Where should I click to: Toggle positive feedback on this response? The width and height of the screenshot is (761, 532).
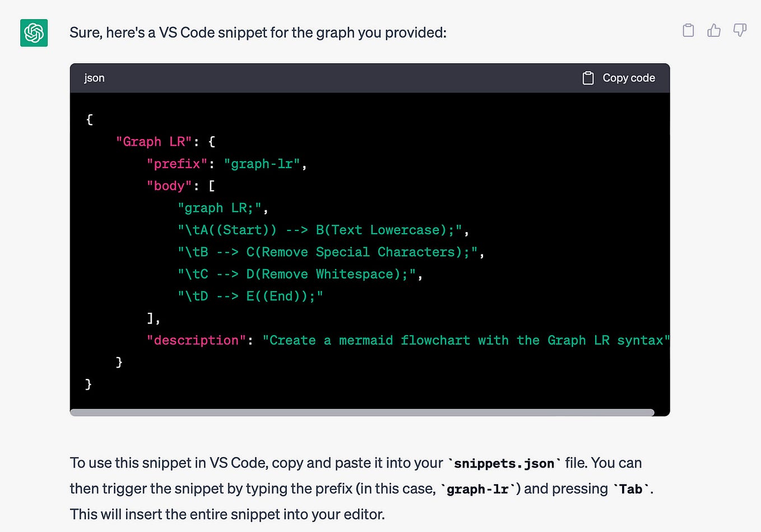713,30
